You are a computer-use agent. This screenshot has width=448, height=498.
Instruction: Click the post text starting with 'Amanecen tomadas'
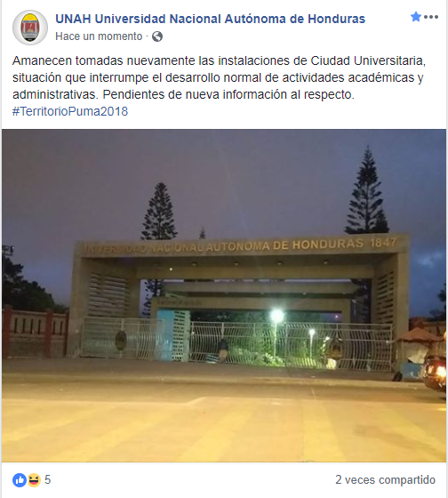(219, 77)
